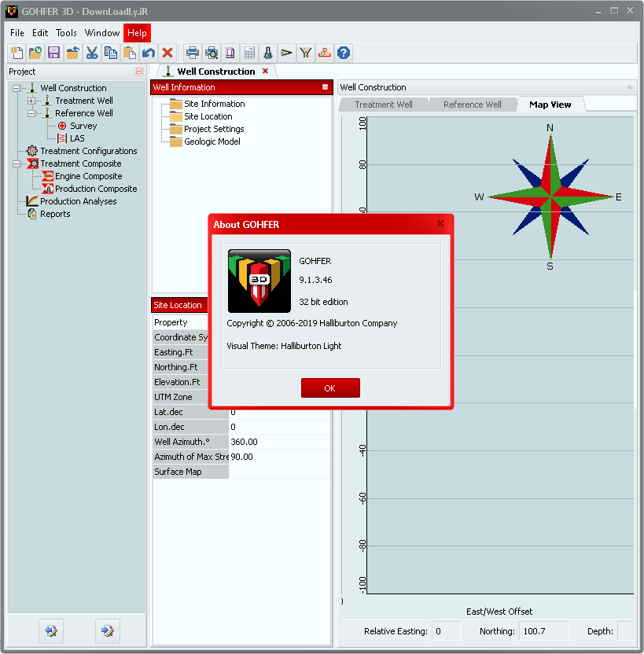The image size is (644, 654).
Task: Close the Well Construction document tab
Action: point(265,71)
